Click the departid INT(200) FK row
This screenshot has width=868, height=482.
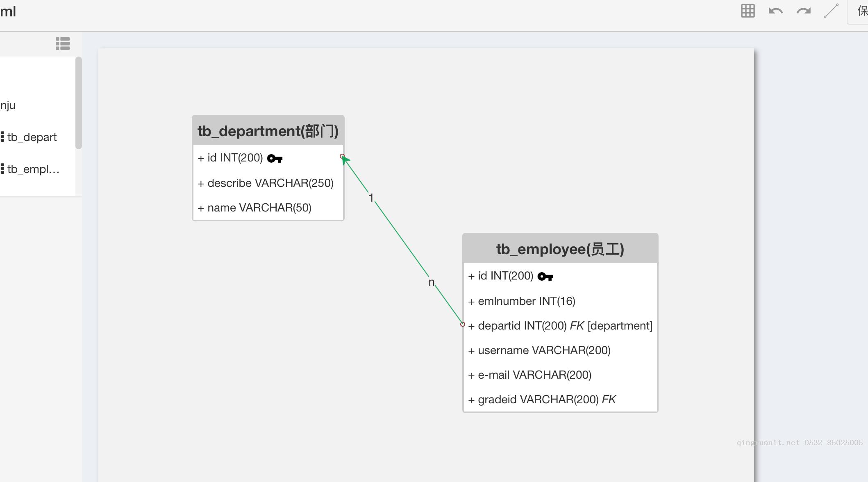click(x=560, y=326)
